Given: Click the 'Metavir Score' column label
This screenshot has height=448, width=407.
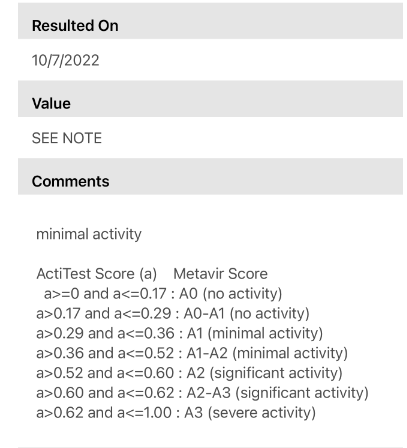Looking at the screenshot, I should click(x=220, y=274).
